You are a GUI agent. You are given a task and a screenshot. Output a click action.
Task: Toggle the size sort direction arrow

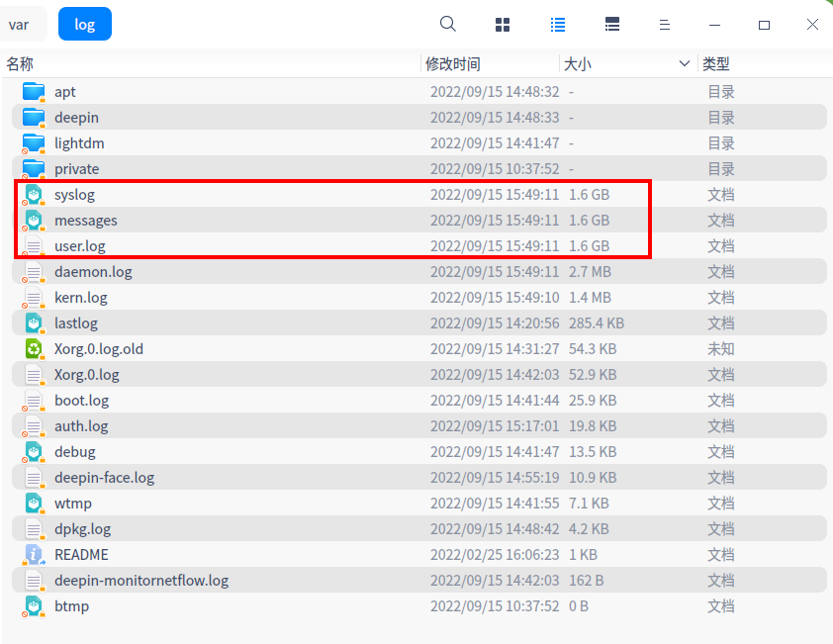[x=685, y=63]
